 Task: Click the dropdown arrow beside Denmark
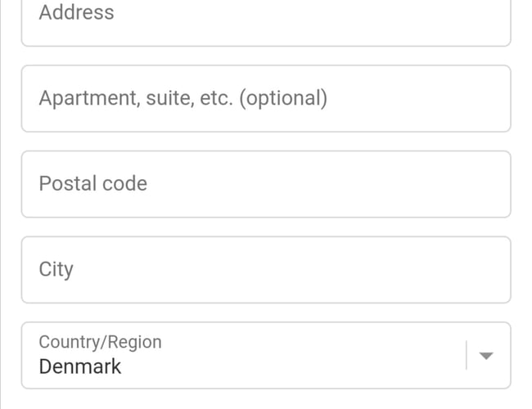[486, 356]
